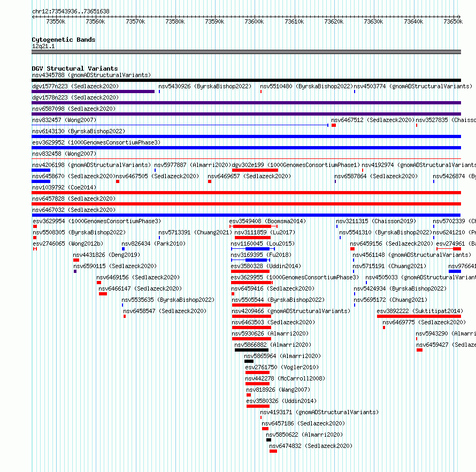Click the esv3580328 (Uddin2014) label
Image resolution: width=476 pixels, height=472 pixels.
(x=266, y=266)
